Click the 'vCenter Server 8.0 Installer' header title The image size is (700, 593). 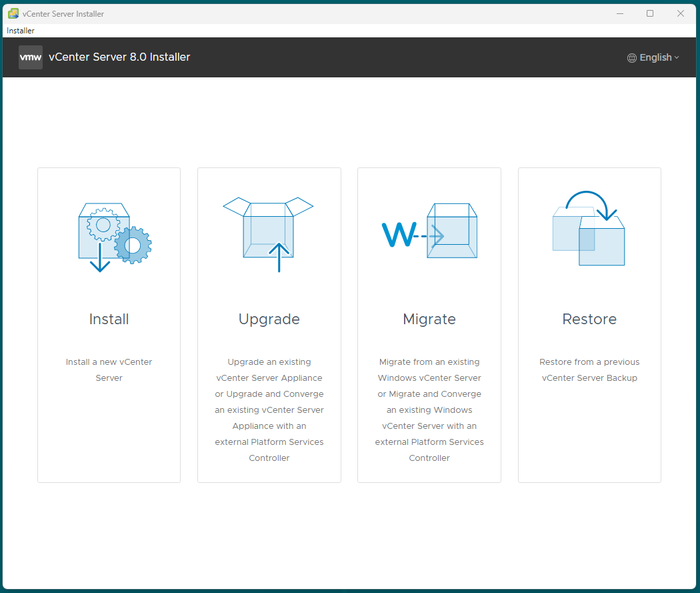[x=119, y=57]
